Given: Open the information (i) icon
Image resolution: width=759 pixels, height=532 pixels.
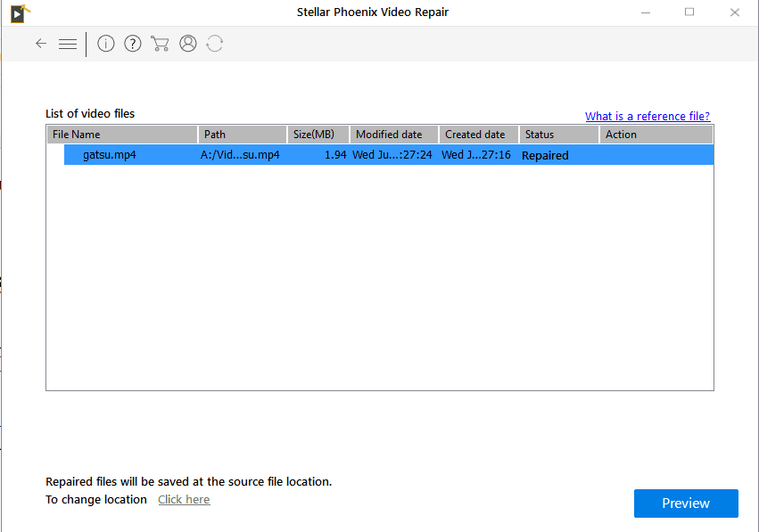Looking at the screenshot, I should coord(105,44).
